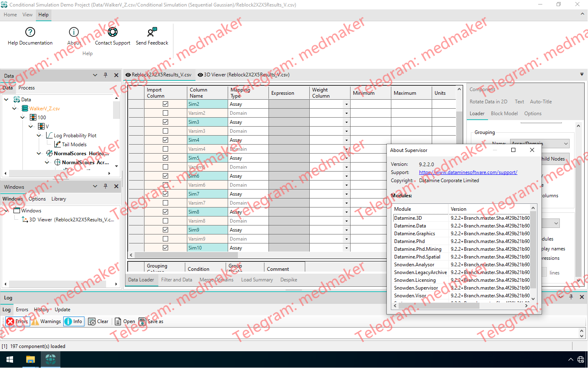The width and height of the screenshot is (588, 368).
Task: Open a saved log file
Action: pos(124,321)
